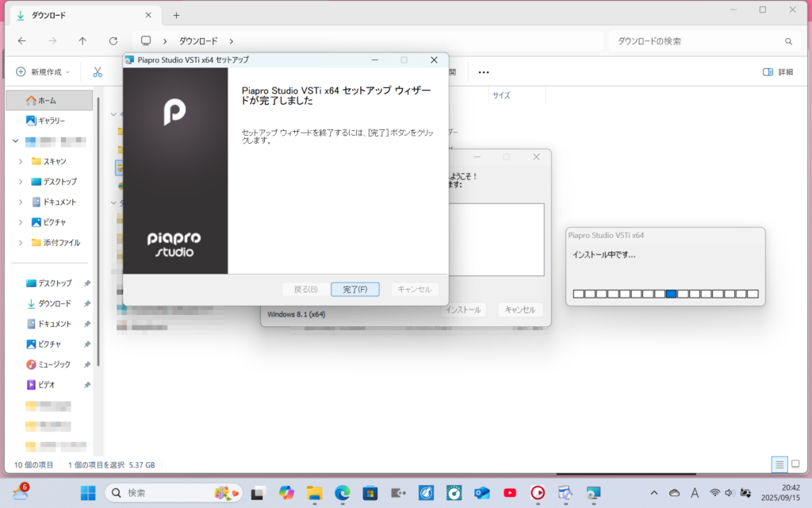Toggle the 詳細 details pane

(777, 72)
